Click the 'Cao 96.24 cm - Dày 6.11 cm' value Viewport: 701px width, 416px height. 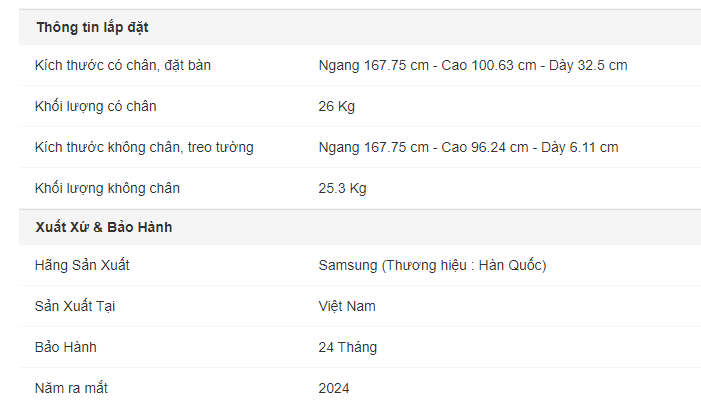click(530, 147)
